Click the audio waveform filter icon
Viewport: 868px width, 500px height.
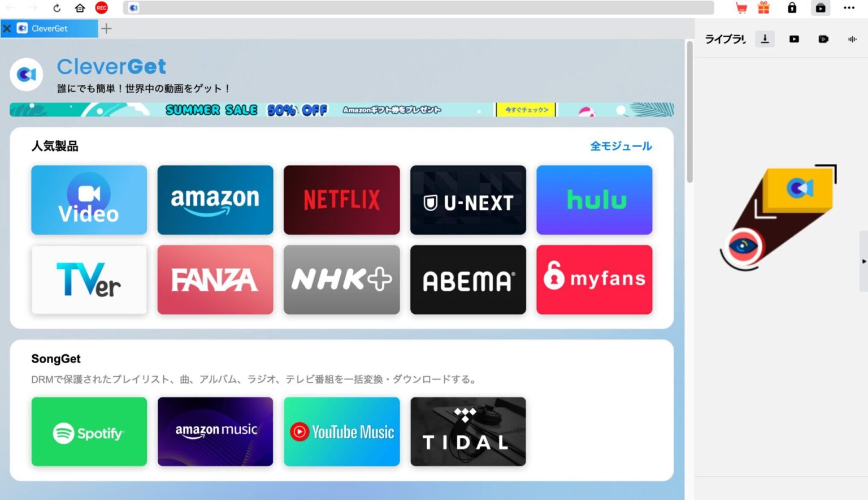[852, 38]
